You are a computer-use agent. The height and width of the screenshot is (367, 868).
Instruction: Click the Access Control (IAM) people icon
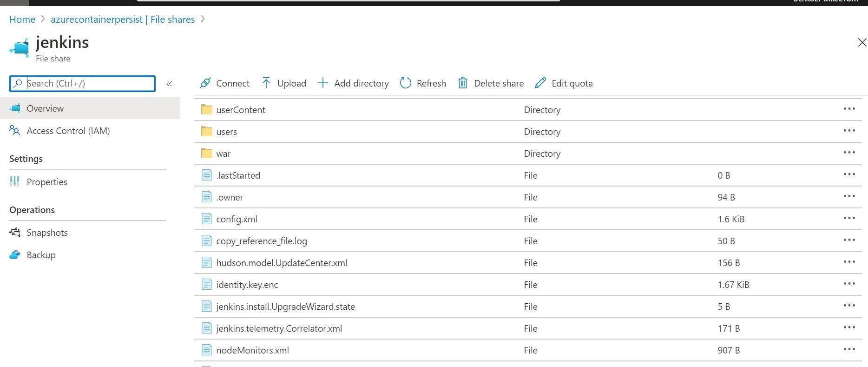(15, 131)
